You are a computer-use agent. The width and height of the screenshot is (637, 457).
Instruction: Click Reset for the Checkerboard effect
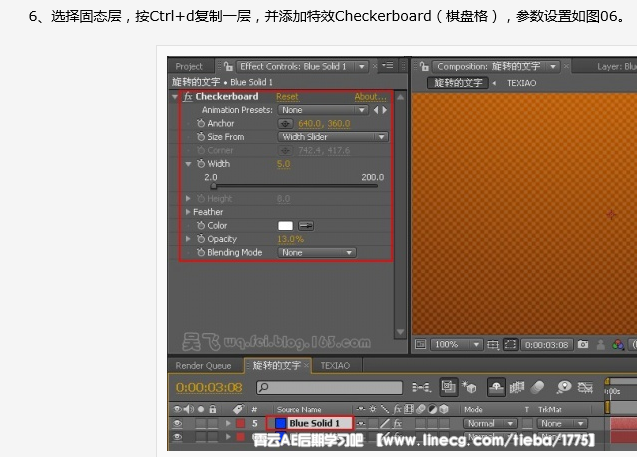tap(287, 97)
